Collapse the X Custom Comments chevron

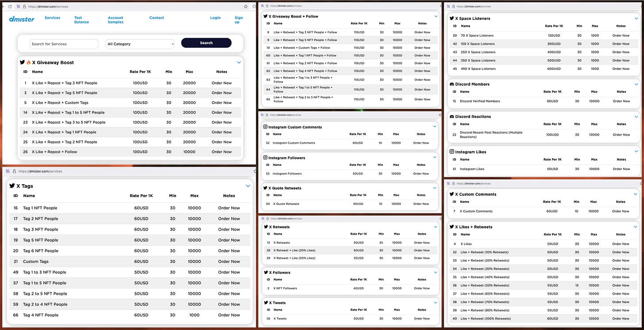[636, 194]
